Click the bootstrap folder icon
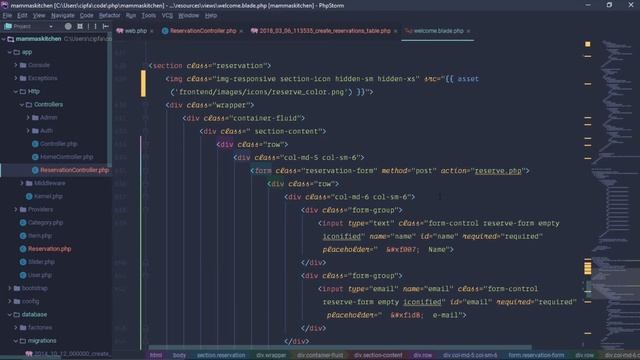 17,288
